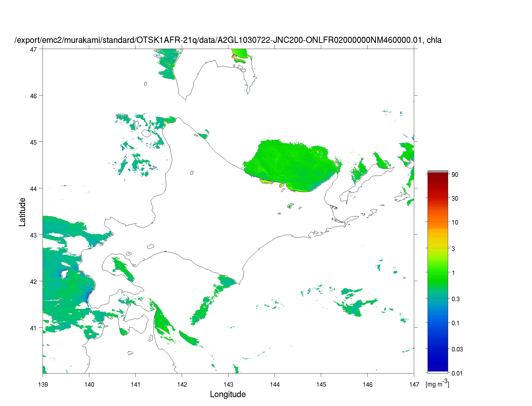Click latitude tick label 47
Screen dimensions: 532x406
(33, 49)
